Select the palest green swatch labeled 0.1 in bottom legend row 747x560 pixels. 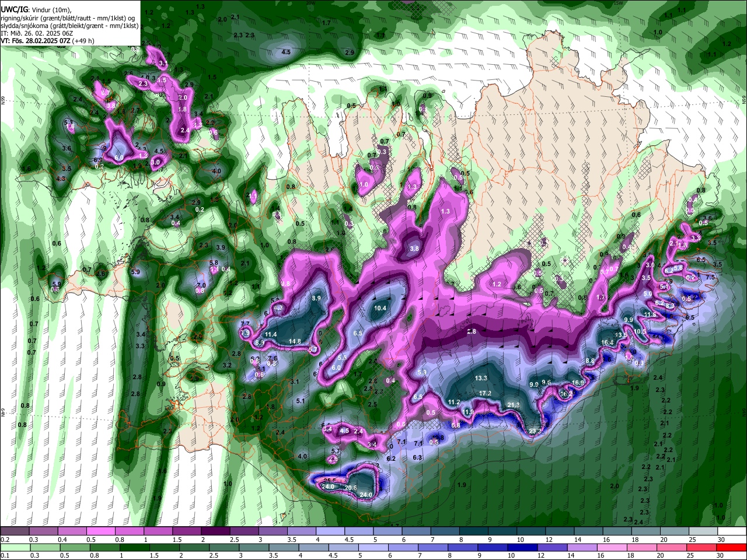click(x=15, y=548)
